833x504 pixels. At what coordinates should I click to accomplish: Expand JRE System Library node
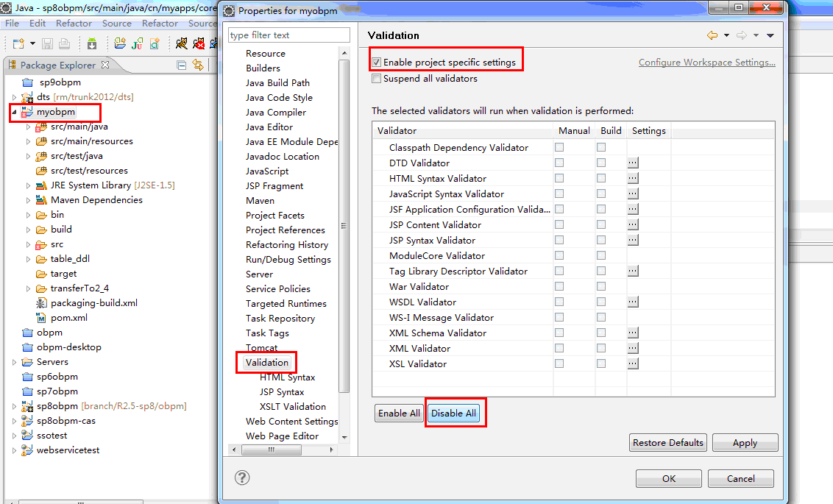click(x=28, y=185)
